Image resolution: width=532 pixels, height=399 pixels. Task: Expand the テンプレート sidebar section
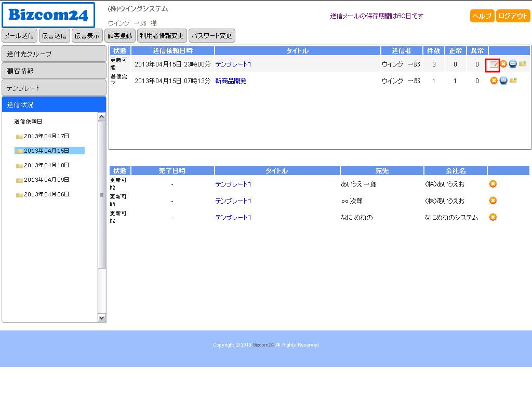click(x=54, y=88)
